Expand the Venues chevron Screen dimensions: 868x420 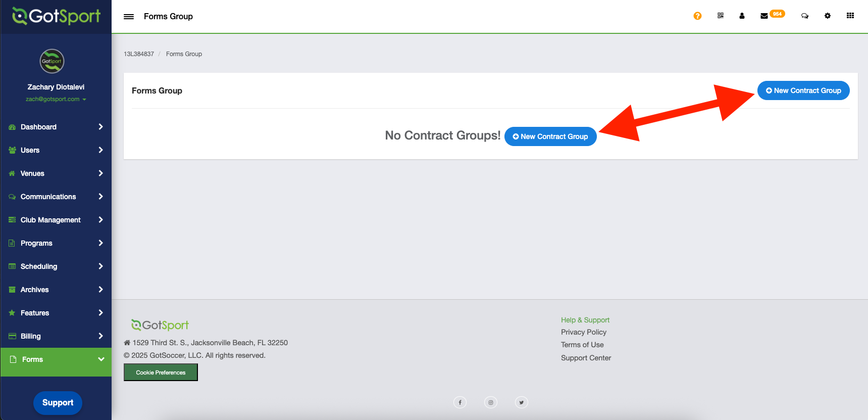pyautogui.click(x=100, y=173)
